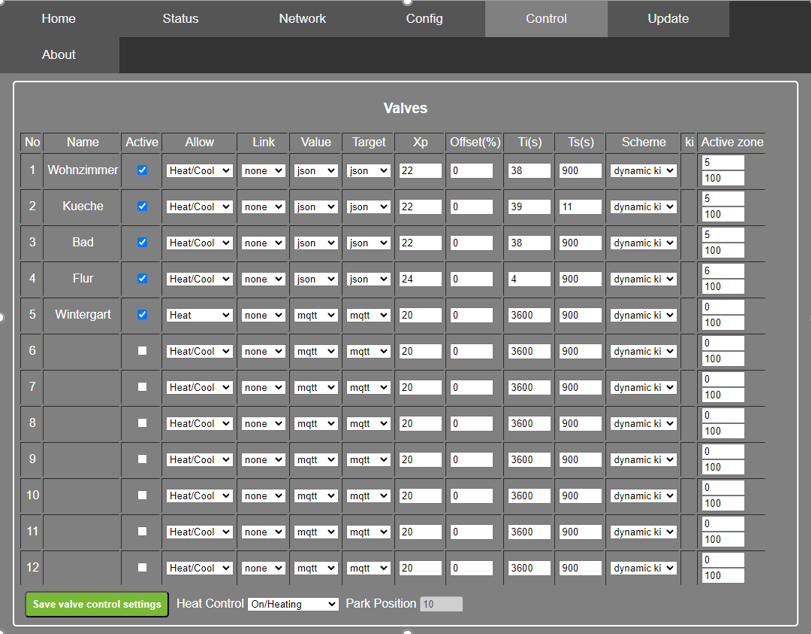Open the Value mqtt dropdown in row 8
This screenshot has width=811, height=634.
click(316, 424)
